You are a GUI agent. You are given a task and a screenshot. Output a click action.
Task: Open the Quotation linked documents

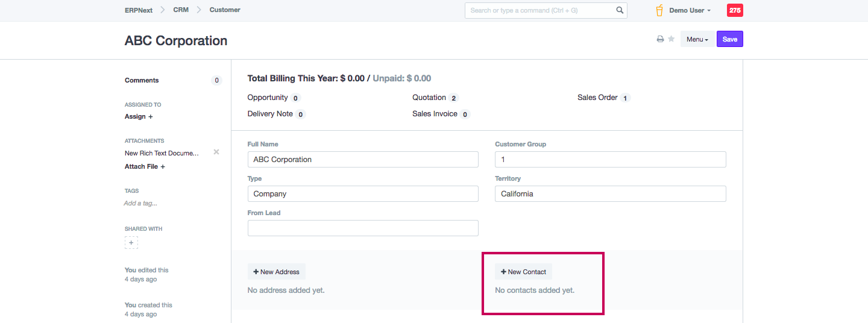(x=429, y=98)
